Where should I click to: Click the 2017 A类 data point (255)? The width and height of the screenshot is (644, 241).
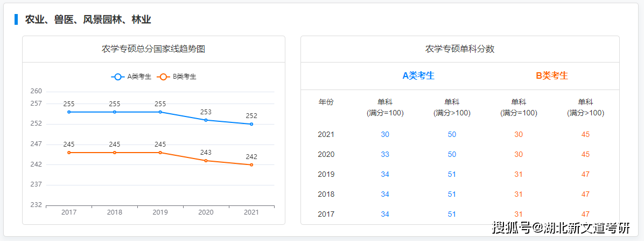69,112
